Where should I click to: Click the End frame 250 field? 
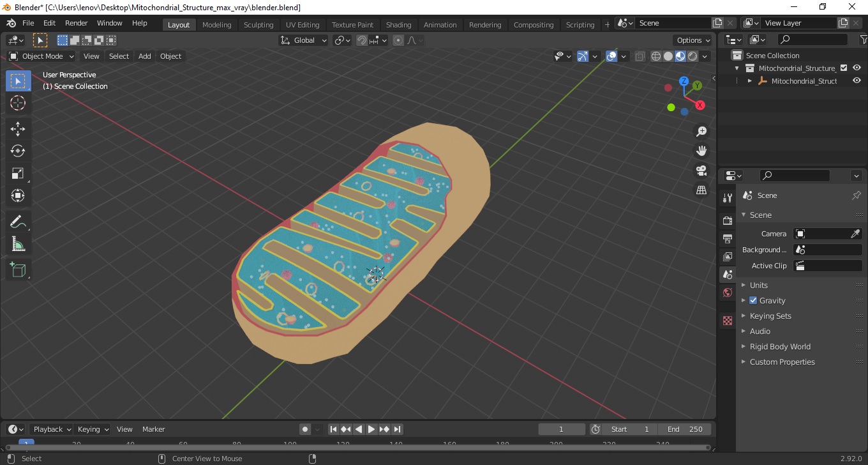pyautogui.click(x=685, y=429)
